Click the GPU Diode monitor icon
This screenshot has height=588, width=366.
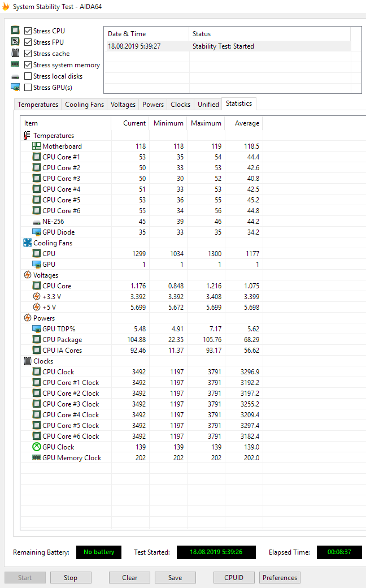(36, 232)
